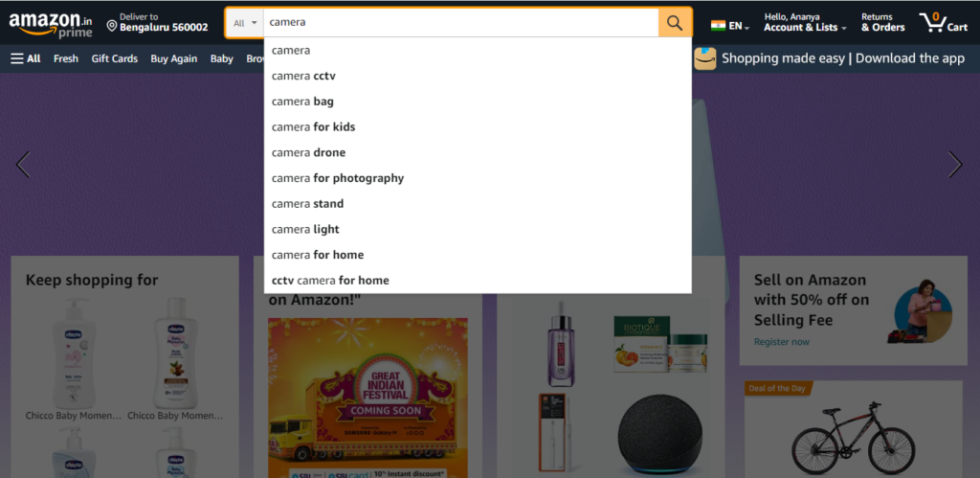Screen dimensions: 980x478
Task: Click the orange search magnifier button
Action: (x=675, y=23)
